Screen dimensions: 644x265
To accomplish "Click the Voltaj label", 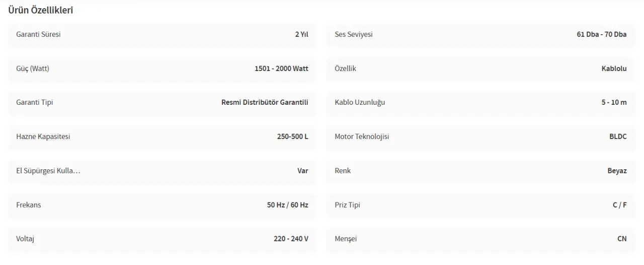I will coord(25,239).
